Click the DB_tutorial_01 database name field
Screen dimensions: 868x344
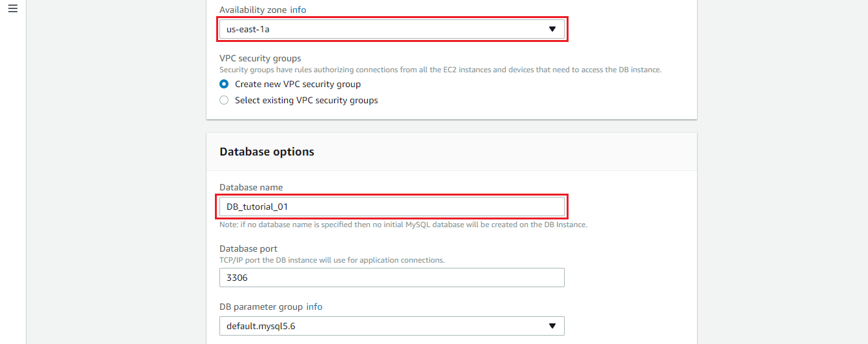tap(392, 207)
